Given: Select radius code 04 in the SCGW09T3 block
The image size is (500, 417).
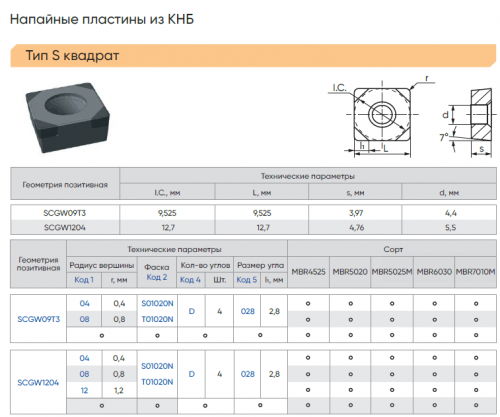Looking at the screenshot, I should [x=85, y=303].
